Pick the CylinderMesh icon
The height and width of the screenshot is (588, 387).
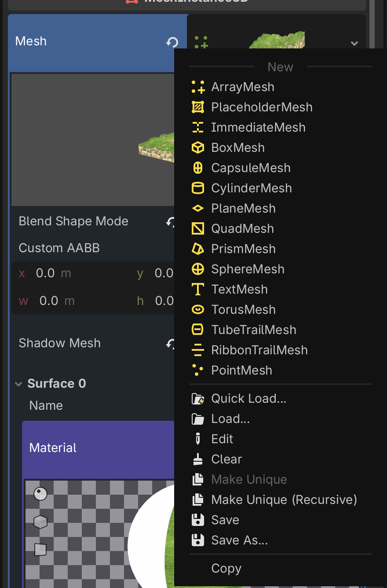(x=198, y=188)
